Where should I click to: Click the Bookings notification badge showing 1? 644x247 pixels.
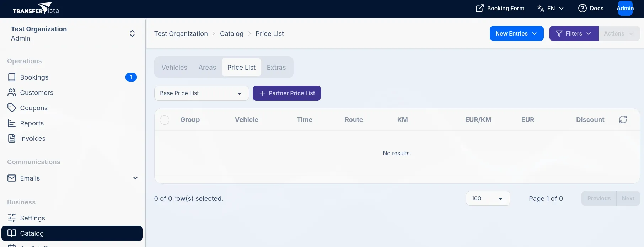[x=131, y=77]
